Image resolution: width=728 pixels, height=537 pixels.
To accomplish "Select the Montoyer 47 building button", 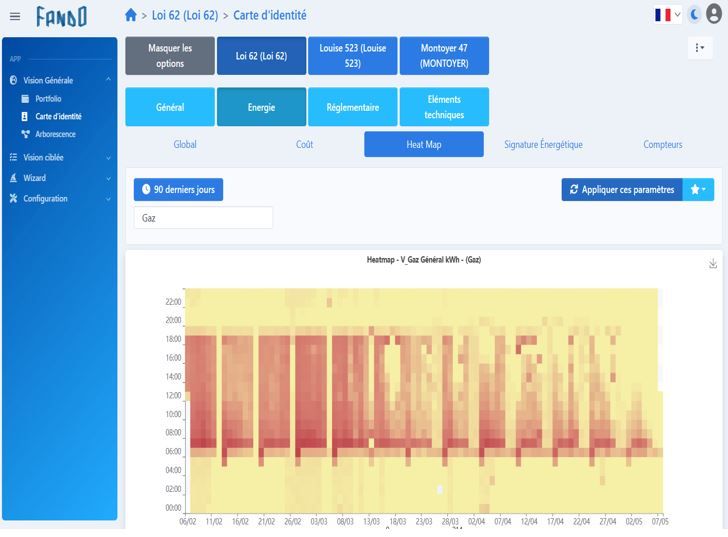I will [444, 56].
